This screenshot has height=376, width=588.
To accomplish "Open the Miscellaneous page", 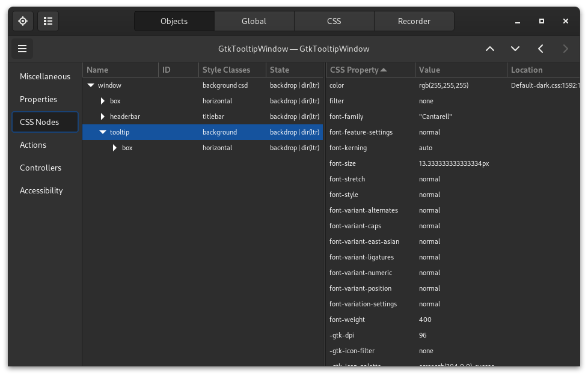I will (x=45, y=76).
